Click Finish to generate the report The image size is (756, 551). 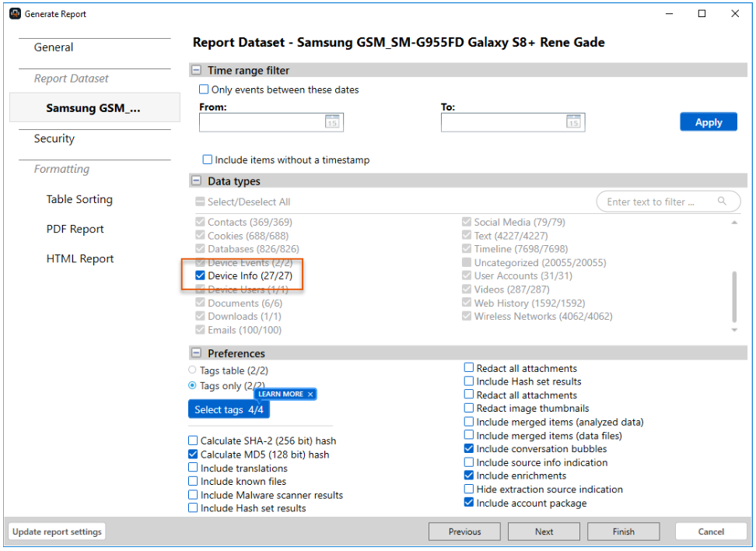624,532
